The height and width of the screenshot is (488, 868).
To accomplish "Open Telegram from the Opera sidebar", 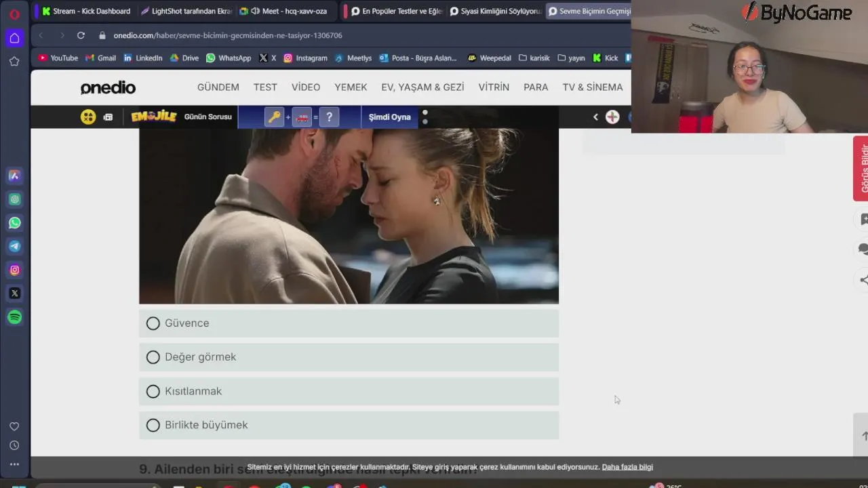I will [14, 246].
